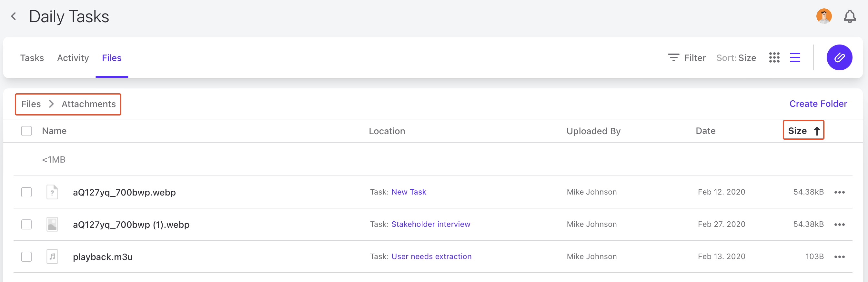
Task: Open the notifications bell
Action: [x=850, y=16]
